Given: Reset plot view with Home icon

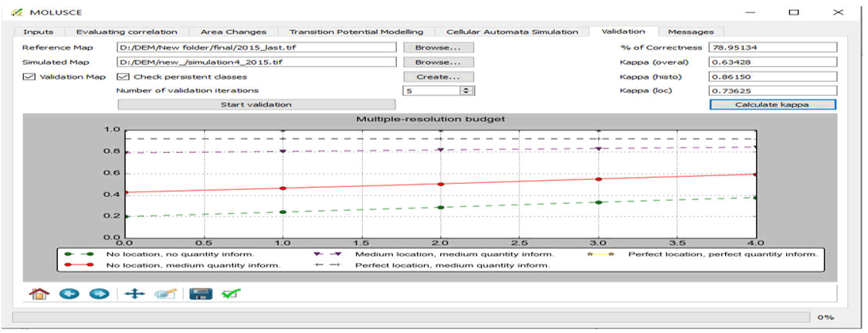Looking at the screenshot, I should (x=38, y=294).
